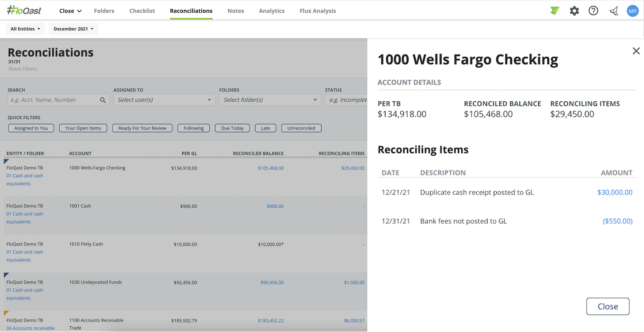Close the Wells Fargo panel with X
The height and width of the screenshot is (332, 644).
[x=636, y=51]
